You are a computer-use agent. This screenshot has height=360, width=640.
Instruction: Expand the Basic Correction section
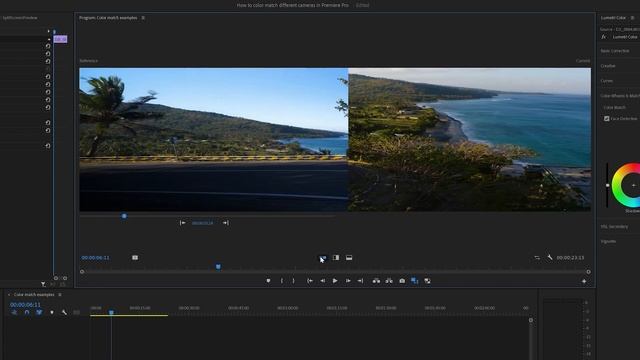pos(615,51)
